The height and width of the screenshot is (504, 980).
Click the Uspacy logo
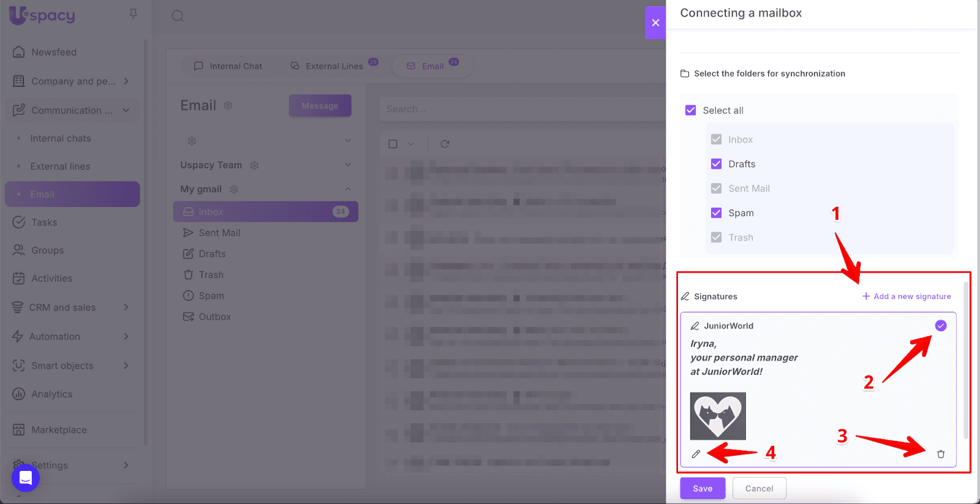[42, 15]
